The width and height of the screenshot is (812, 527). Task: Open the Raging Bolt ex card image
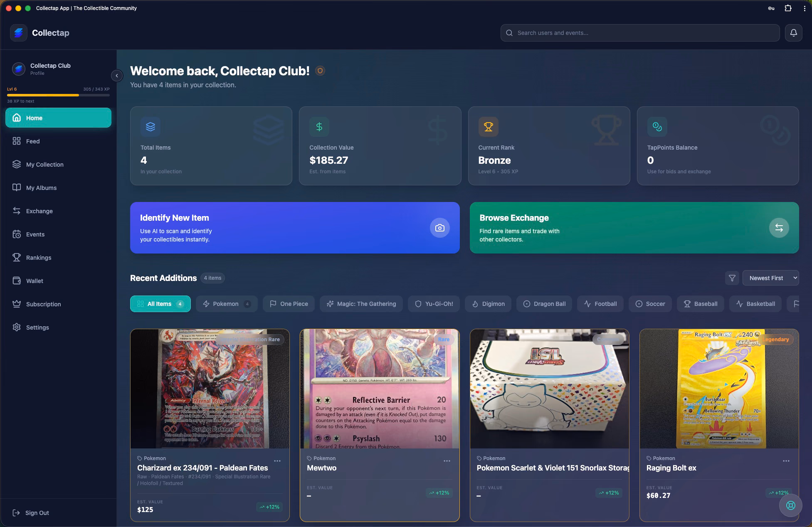click(719, 389)
